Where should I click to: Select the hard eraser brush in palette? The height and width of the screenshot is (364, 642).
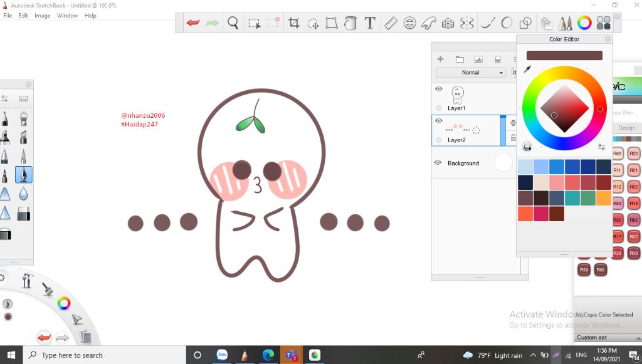coord(23,214)
